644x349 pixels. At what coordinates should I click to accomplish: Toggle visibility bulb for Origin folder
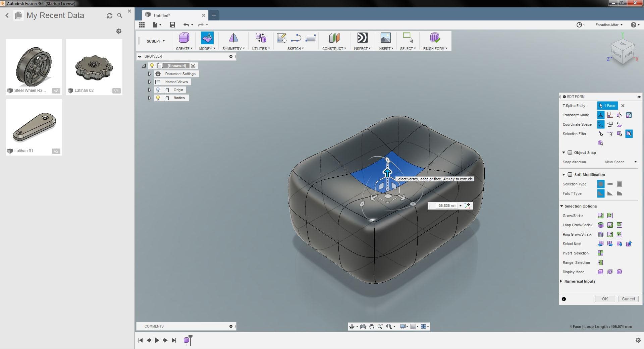pyautogui.click(x=158, y=90)
